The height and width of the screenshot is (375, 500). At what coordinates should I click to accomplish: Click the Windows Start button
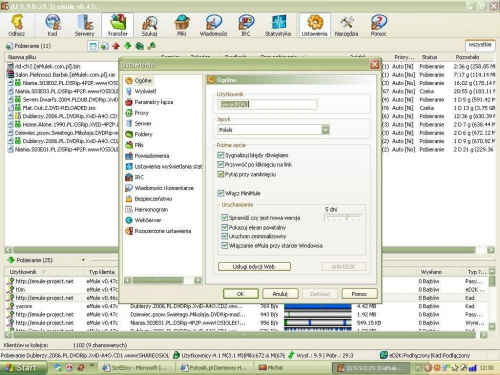(23, 368)
